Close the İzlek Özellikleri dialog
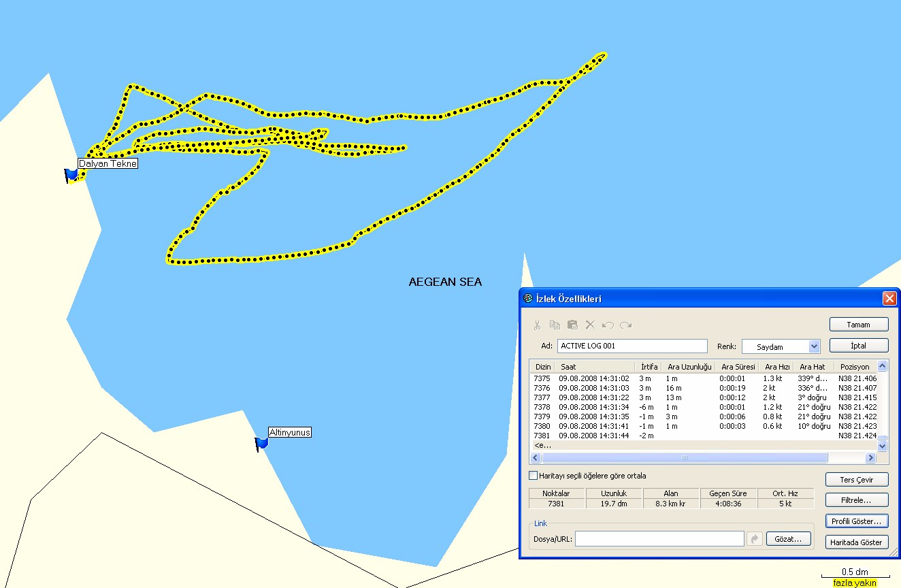This screenshot has height=588, width=901. [x=889, y=298]
